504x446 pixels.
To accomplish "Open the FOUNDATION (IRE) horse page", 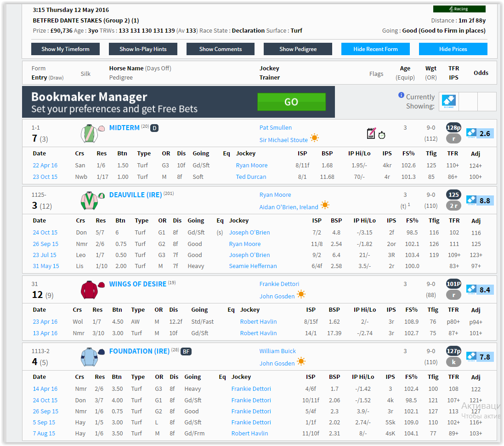I will (x=140, y=351).
